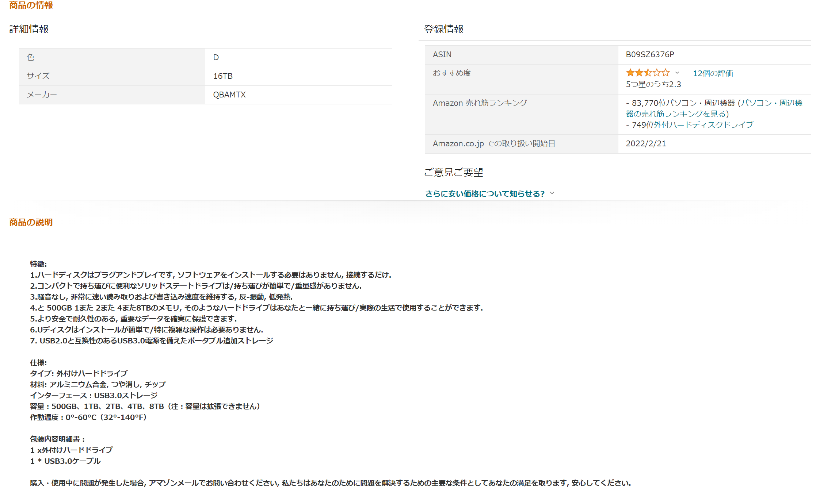Click the 商品の説明 section heading

[x=31, y=222]
